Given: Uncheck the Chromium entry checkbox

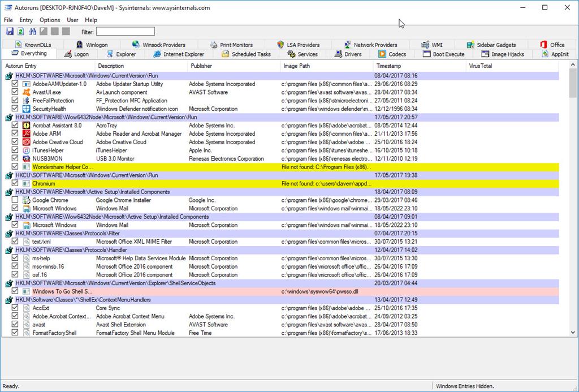Looking at the screenshot, I should coord(15,183).
